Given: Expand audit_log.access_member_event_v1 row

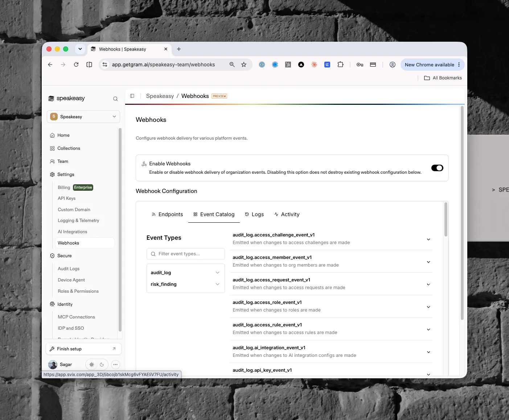Looking at the screenshot, I should tap(331, 261).
